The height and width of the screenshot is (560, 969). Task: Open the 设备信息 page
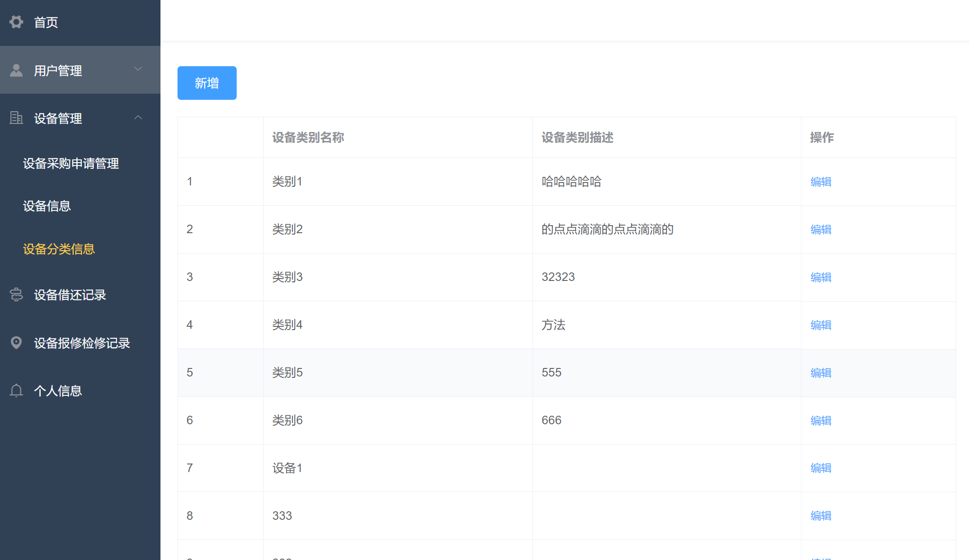coord(47,206)
